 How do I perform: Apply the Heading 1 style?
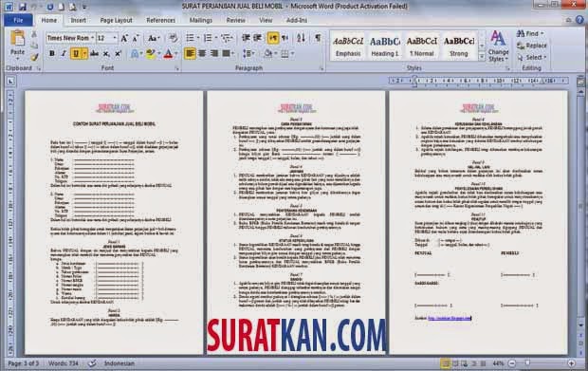click(385, 46)
